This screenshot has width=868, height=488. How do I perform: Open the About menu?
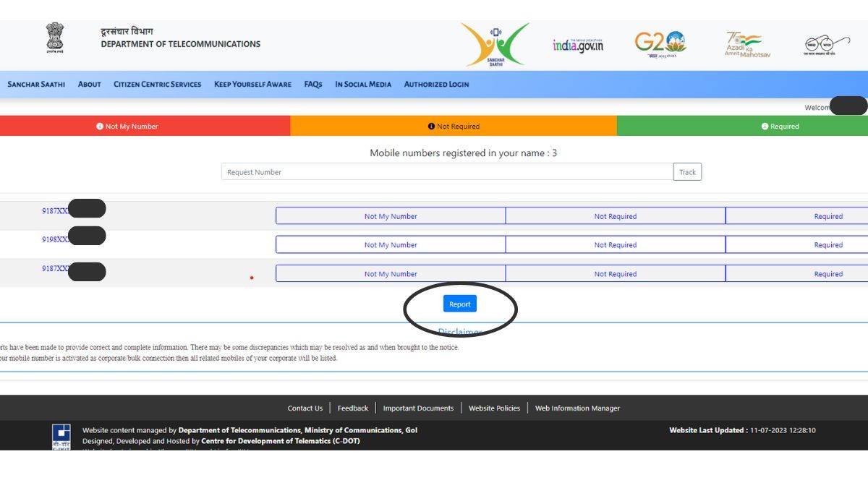(x=89, y=85)
